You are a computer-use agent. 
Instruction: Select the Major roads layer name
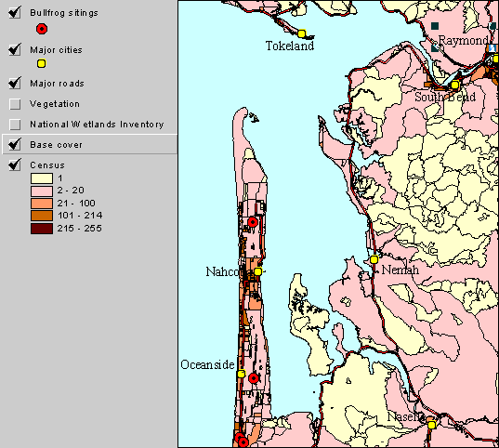coord(57,84)
